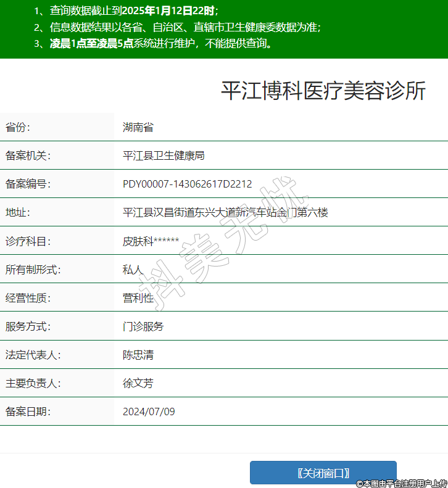Click the 法定代表人 name 陈忠清
448x488 pixels.
click(x=138, y=355)
